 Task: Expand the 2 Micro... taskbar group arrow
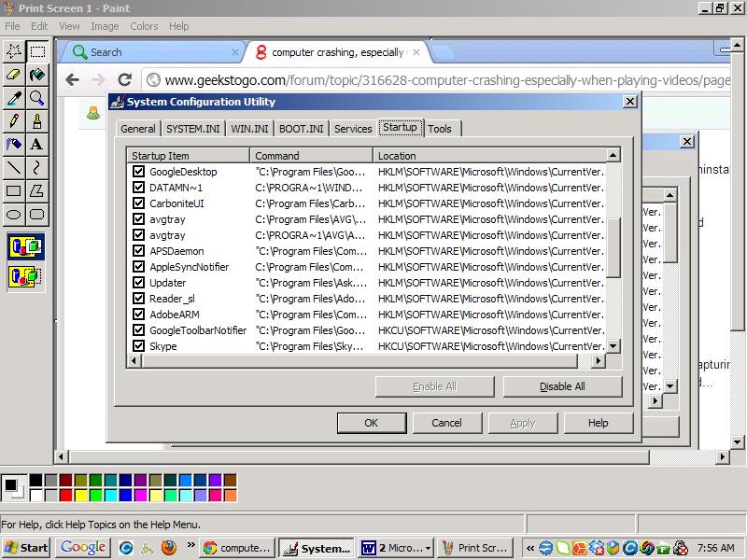pos(428,549)
